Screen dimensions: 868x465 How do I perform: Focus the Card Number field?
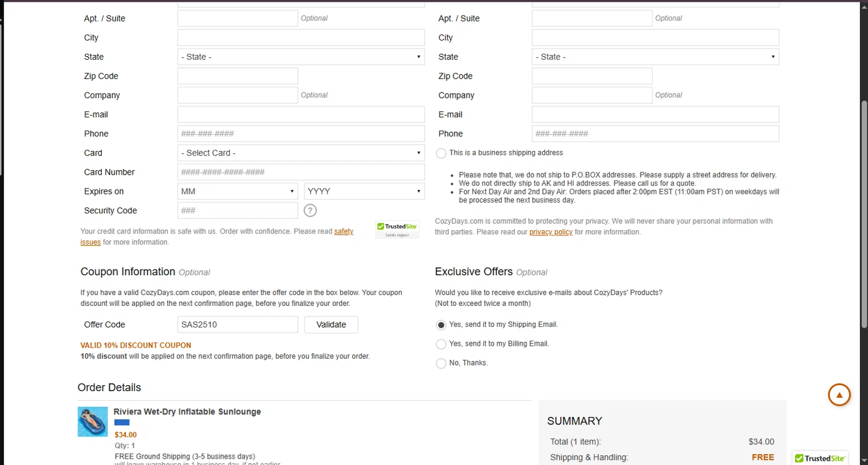pos(301,172)
